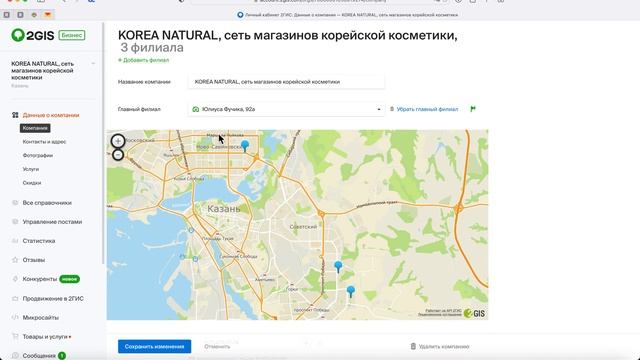
Task: Click the Управление постами icon
Action: coord(15,222)
